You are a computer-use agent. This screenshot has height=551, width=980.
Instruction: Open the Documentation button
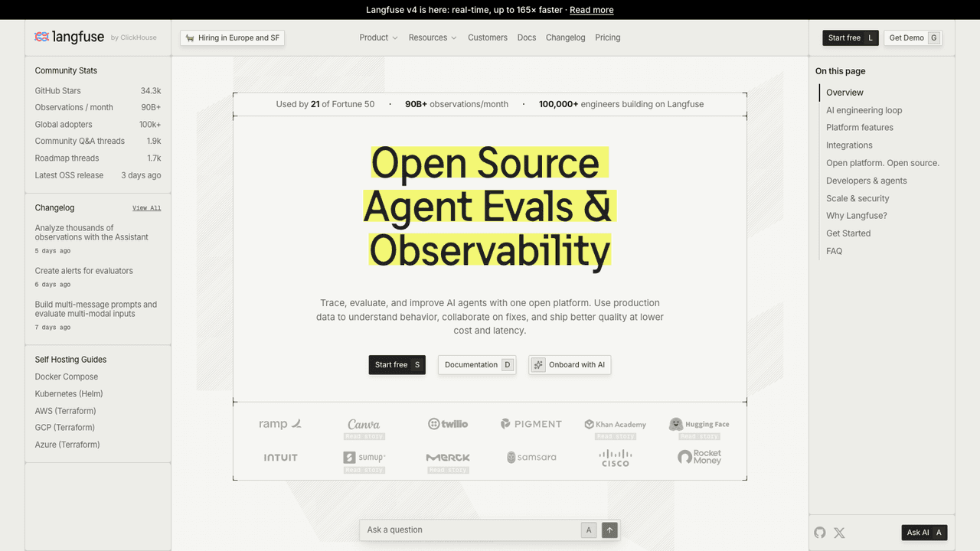tap(477, 365)
